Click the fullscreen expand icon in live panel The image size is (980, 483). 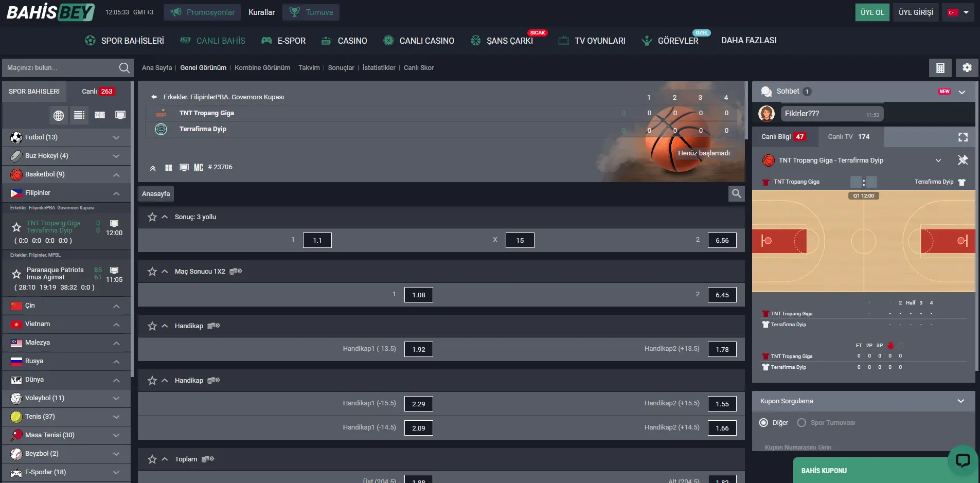point(963,137)
